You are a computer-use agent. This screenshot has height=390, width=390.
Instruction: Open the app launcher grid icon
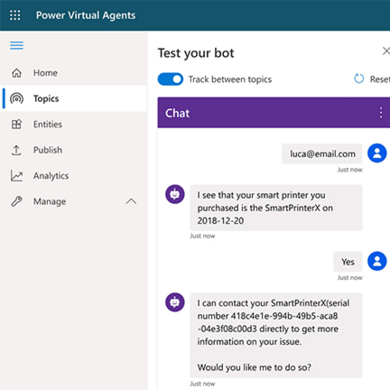point(15,15)
